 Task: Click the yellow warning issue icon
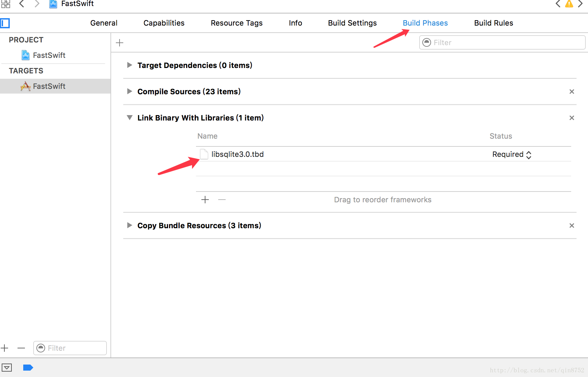569,4
